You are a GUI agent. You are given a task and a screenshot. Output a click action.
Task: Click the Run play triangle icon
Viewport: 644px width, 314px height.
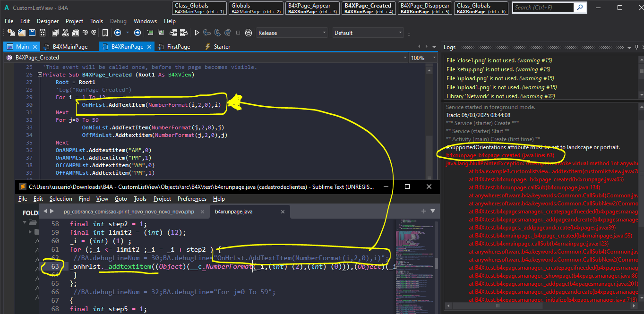coord(197,33)
